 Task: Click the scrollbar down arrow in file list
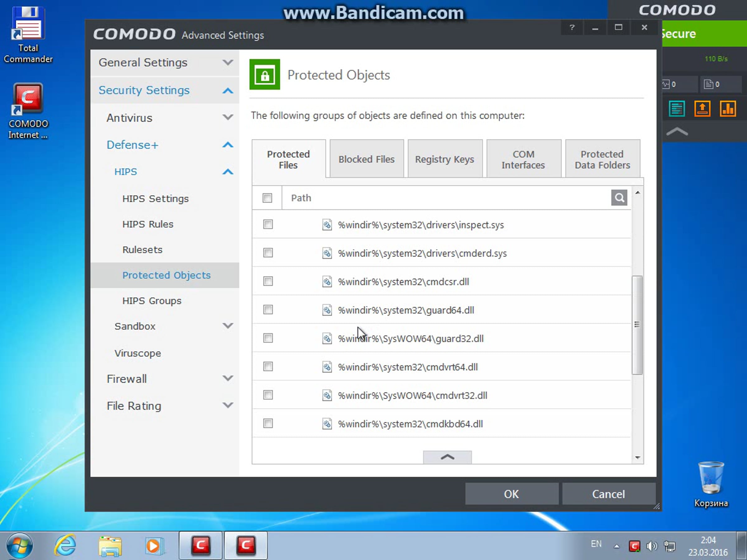637,458
